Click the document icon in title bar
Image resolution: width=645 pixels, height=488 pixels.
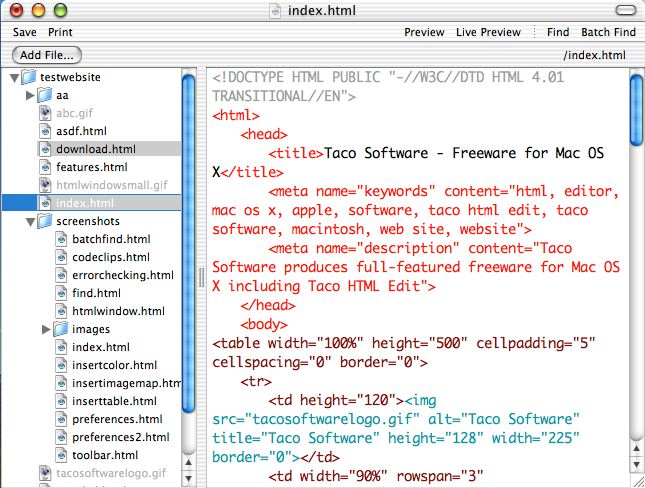[275, 11]
